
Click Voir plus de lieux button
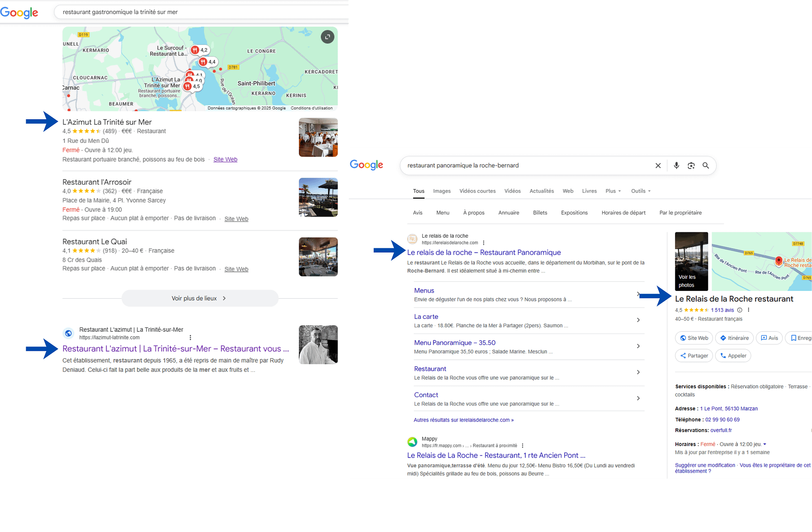coord(200,298)
